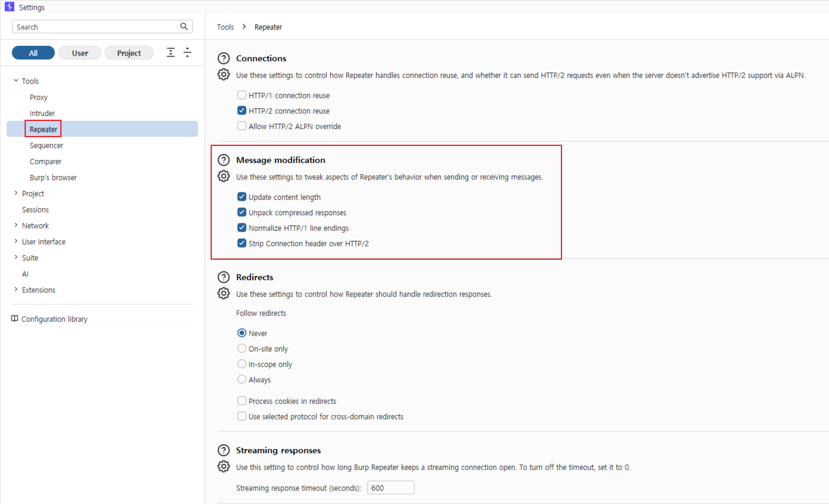Expand the Project tree node
829x504 pixels.
pos(16,193)
